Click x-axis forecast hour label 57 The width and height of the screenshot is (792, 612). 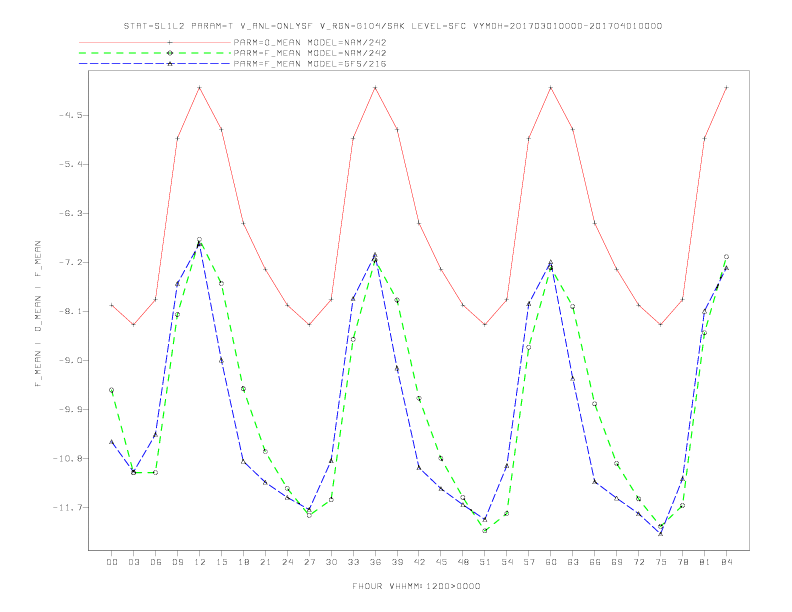[x=529, y=562]
